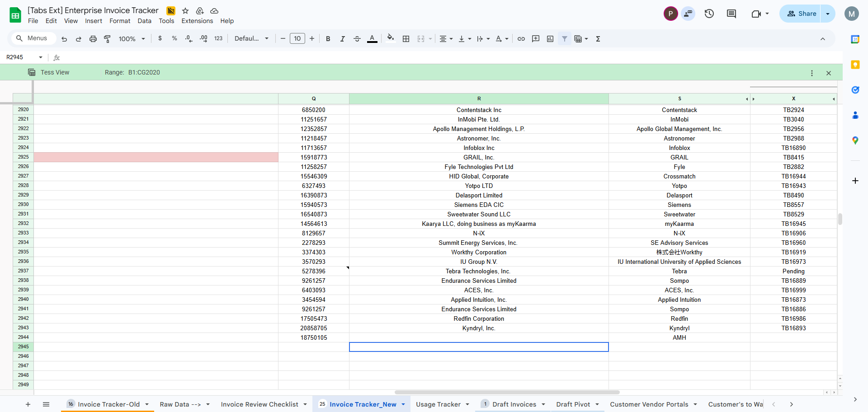Toggle the filter button in toolbar

(565, 39)
